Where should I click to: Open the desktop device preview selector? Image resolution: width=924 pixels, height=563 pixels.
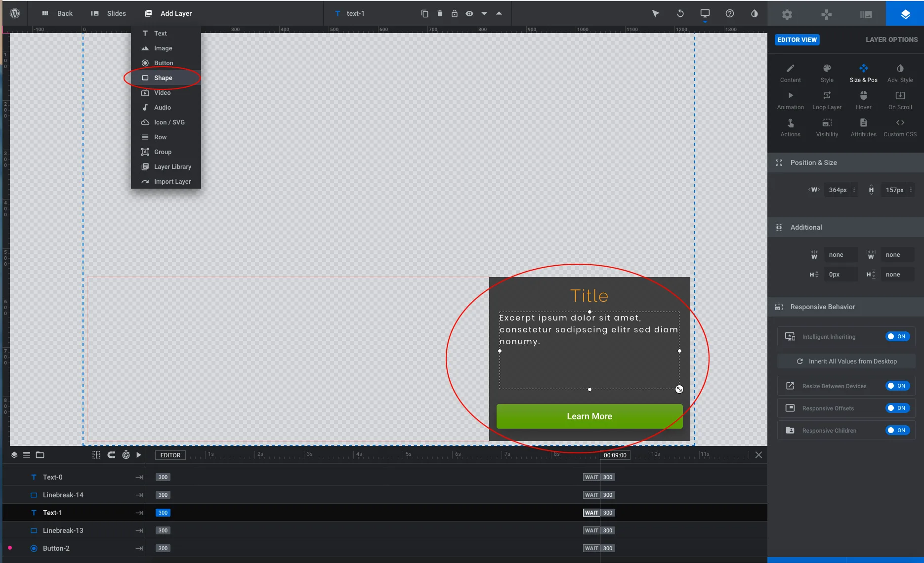(705, 13)
